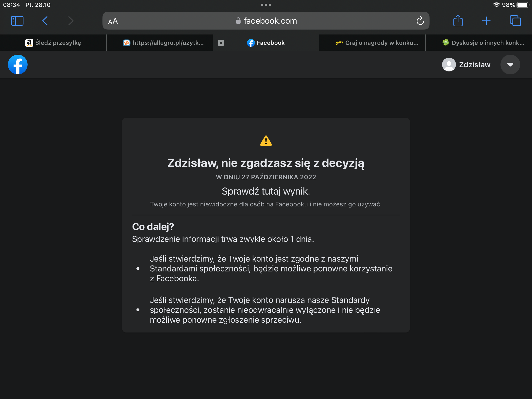532x399 pixels.
Task: Open the Share sheet
Action: point(458,21)
